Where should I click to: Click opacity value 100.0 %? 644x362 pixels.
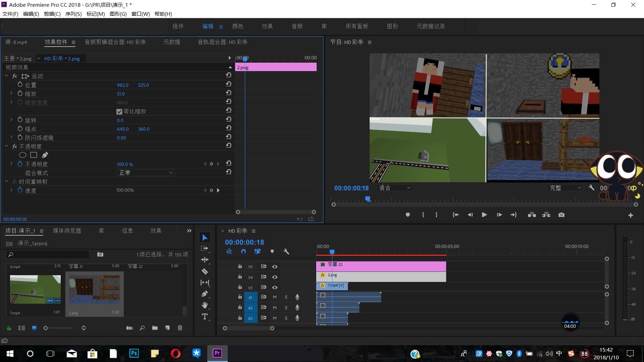(125, 164)
